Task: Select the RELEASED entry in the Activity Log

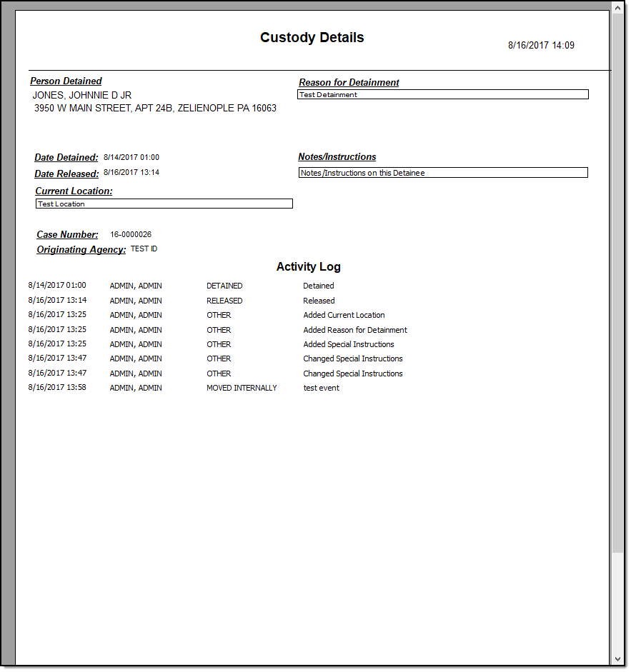Action: click(224, 301)
